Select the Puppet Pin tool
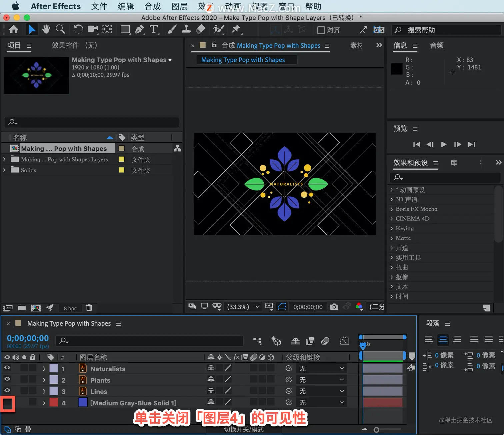Screen dimensions: 504x435 tap(236, 30)
